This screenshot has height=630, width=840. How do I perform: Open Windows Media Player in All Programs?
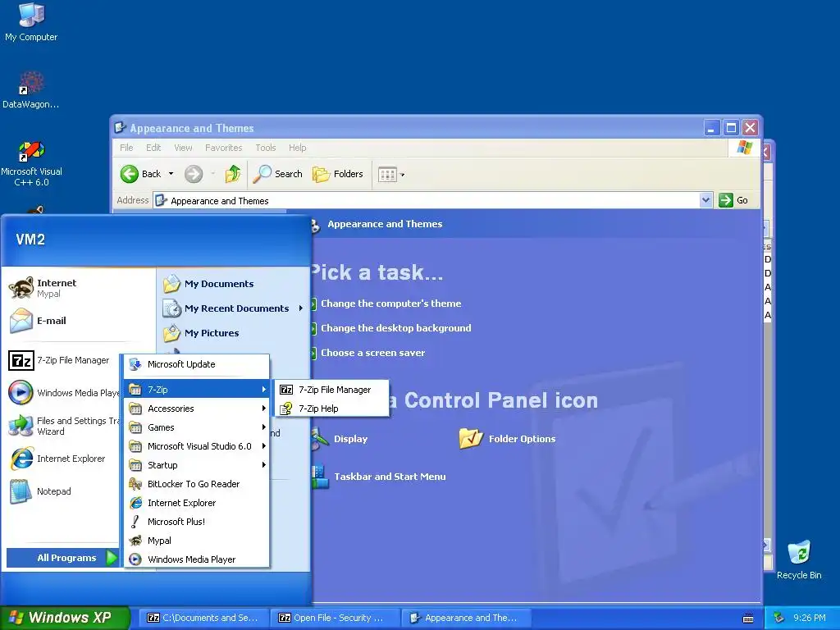197,559
